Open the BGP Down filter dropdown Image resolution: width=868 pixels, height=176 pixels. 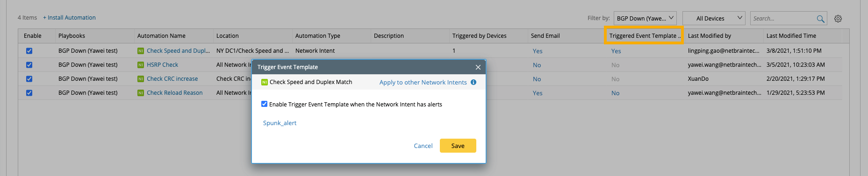[645, 18]
